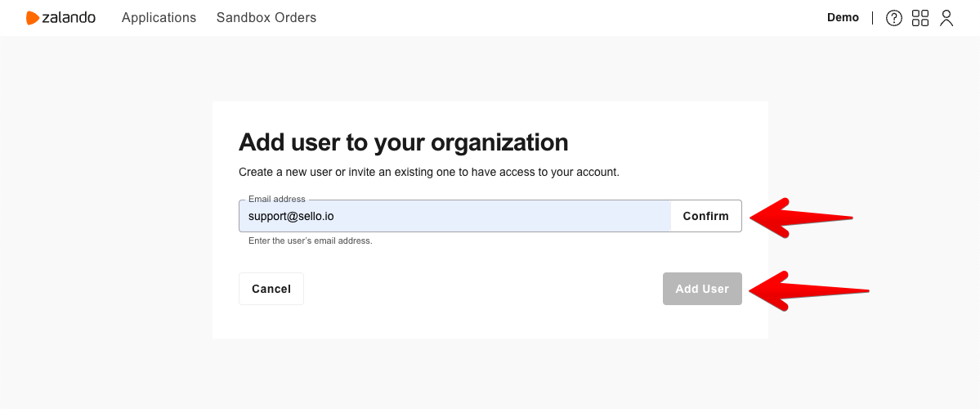Click the Confirm button beside the email
Viewport: 980px width, 409px height.
click(x=705, y=216)
